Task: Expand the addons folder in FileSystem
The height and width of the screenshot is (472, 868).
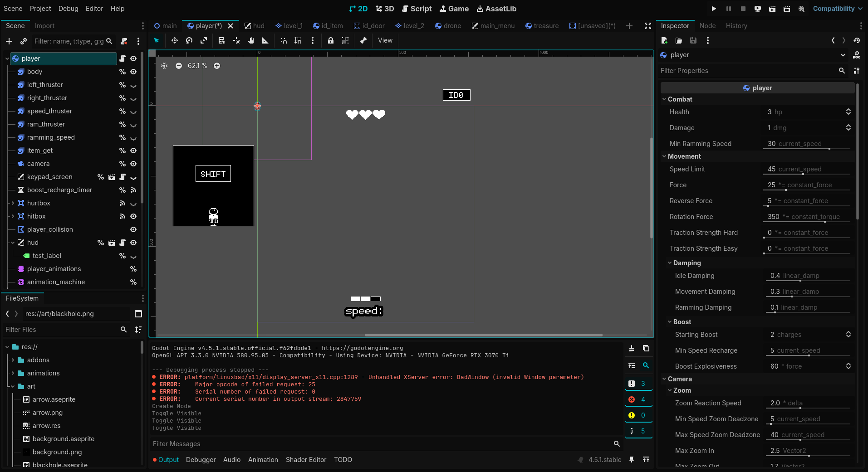Action: pos(13,360)
